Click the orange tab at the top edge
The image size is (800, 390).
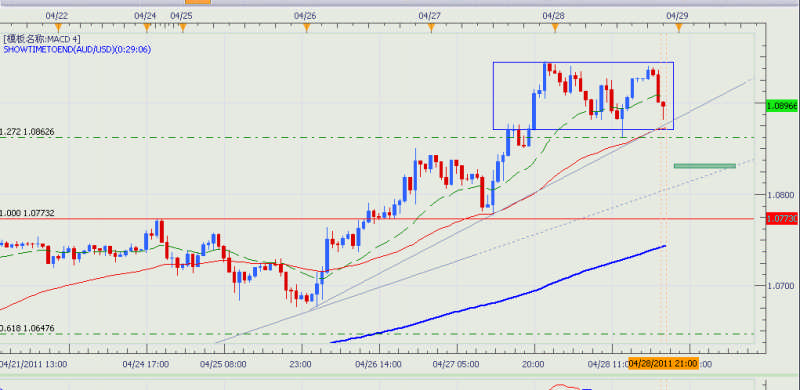[x=198, y=2]
